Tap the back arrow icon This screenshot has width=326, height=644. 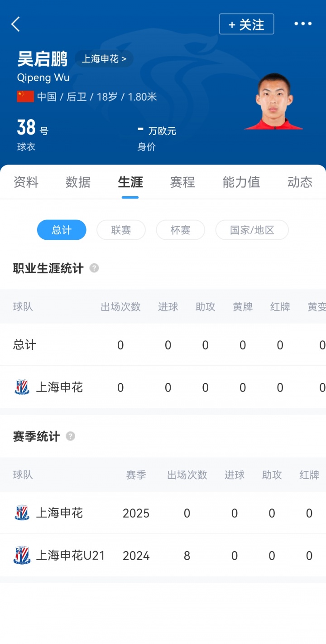tap(16, 24)
